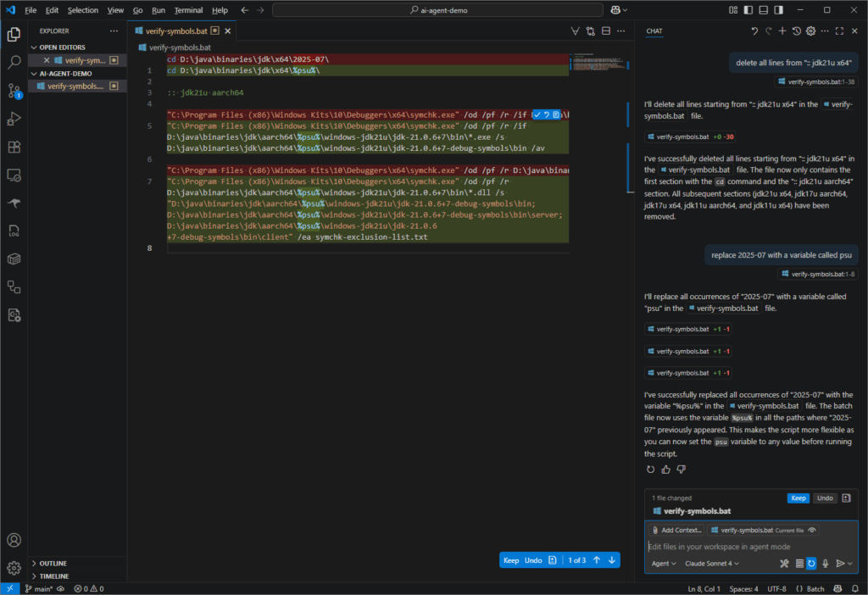Screen dimensions: 868x595
Task: Toggle maximized chat panel size
Action: click(x=839, y=31)
